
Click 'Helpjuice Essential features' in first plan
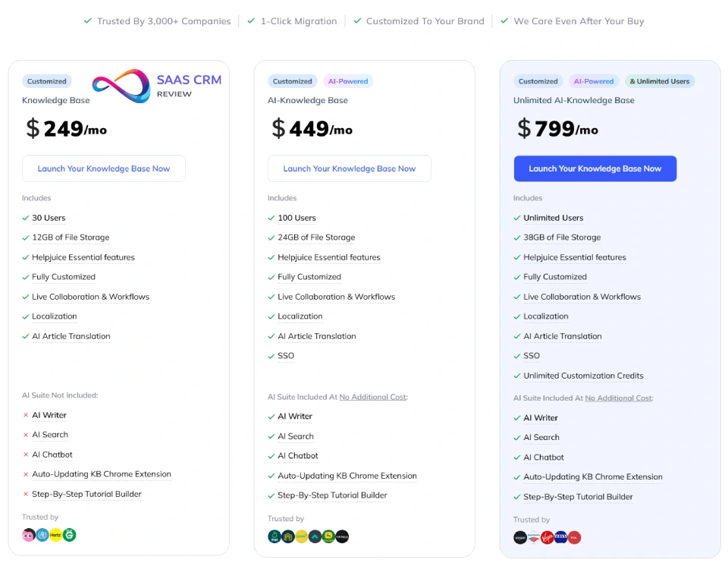tap(83, 257)
